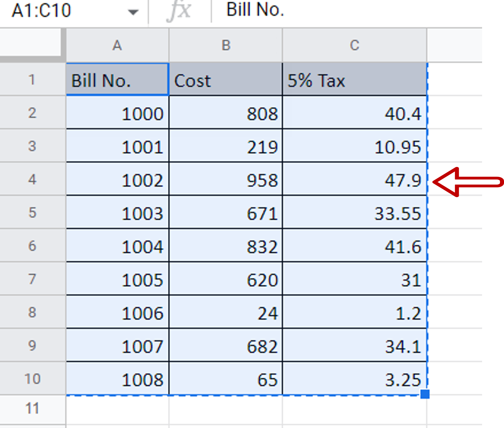The height and width of the screenshot is (428, 504).
Task: Select cell with bill number 1002
Action: tap(117, 179)
